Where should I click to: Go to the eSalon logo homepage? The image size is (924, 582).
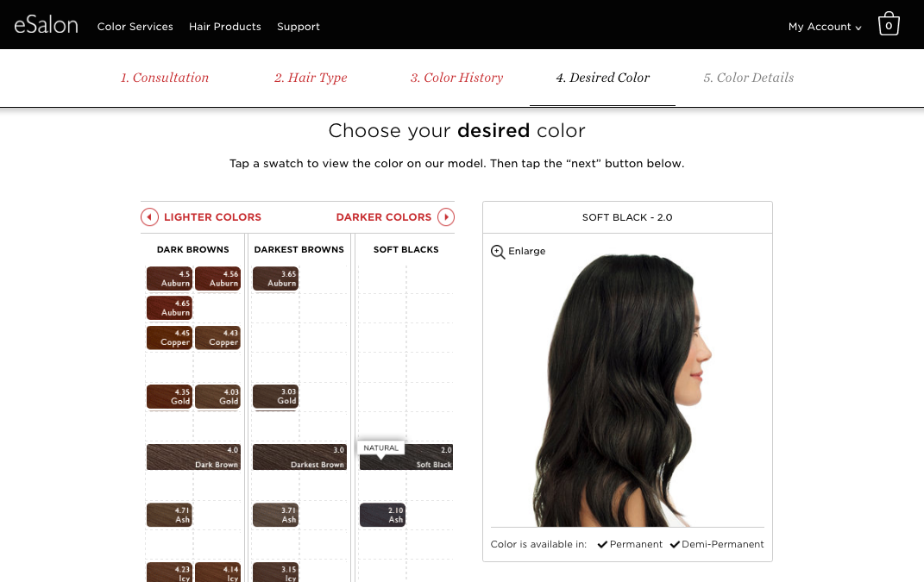46,25
